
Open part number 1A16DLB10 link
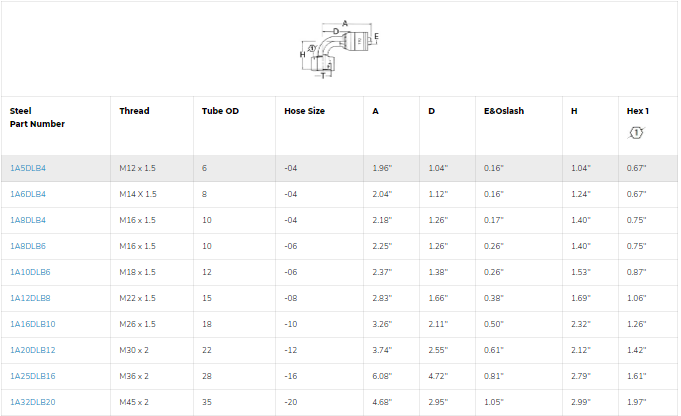point(33,324)
